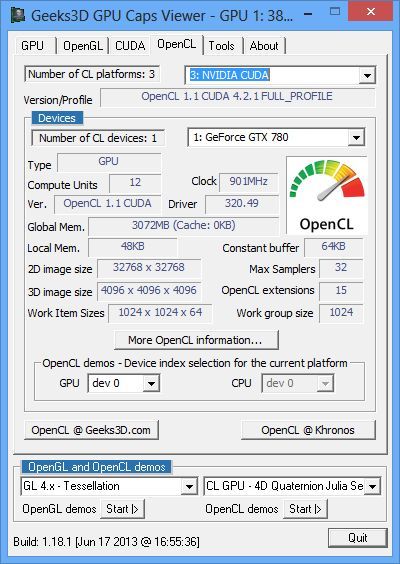Viewport: 400px width, 564px height.
Task: Click the Ver. field showing OpenCL 1.1 CUDA
Action: [108, 204]
